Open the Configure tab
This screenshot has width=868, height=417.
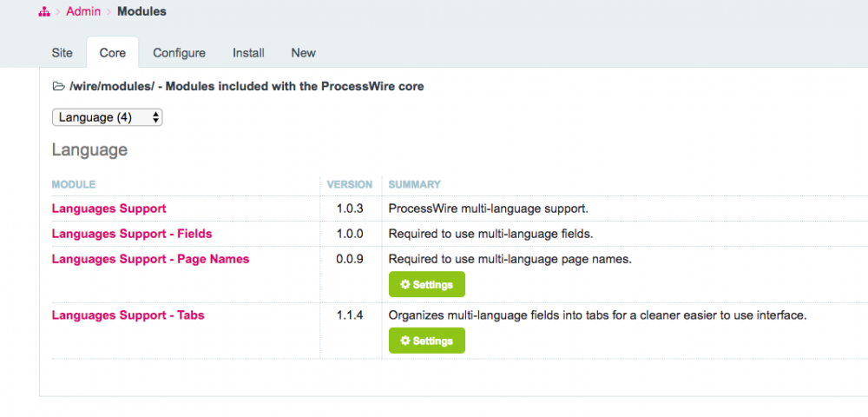coord(179,53)
